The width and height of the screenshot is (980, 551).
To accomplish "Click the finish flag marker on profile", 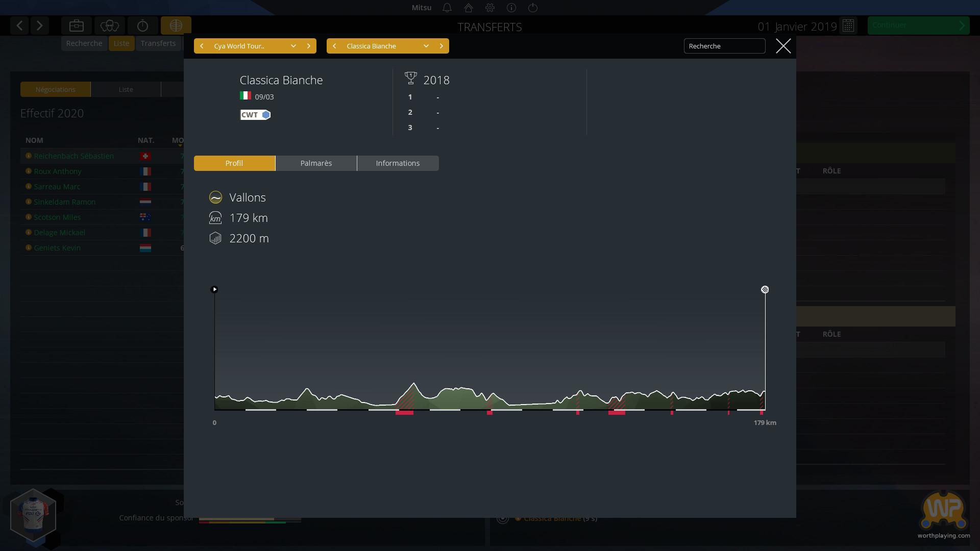I will click(x=765, y=290).
